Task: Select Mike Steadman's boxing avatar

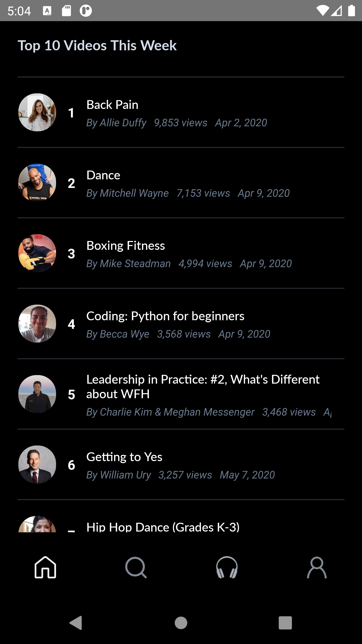Action: coord(37,253)
